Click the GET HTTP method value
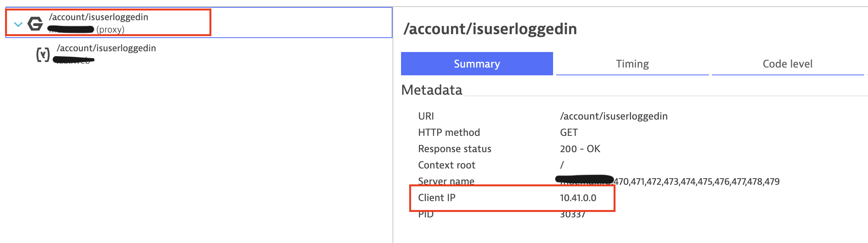 coord(569,132)
